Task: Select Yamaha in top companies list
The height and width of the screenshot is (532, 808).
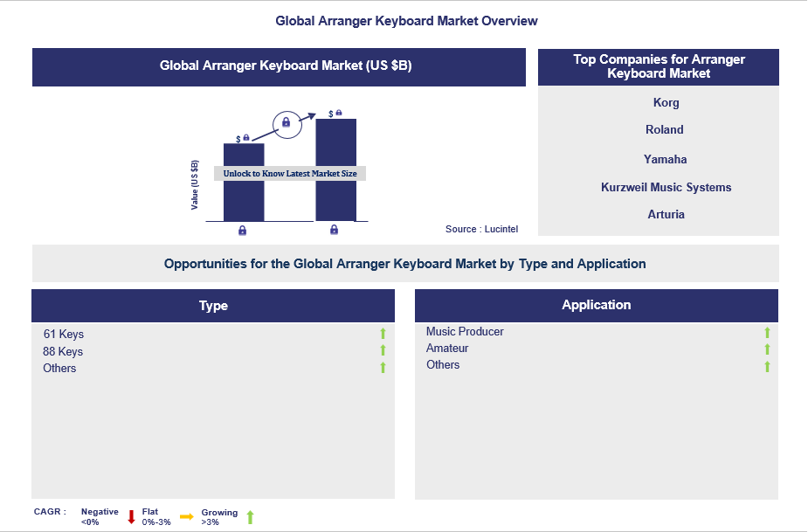Action: click(665, 159)
